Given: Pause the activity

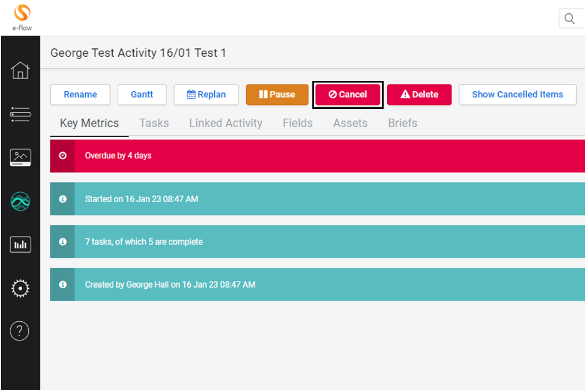Looking at the screenshot, I should [277, 94].
